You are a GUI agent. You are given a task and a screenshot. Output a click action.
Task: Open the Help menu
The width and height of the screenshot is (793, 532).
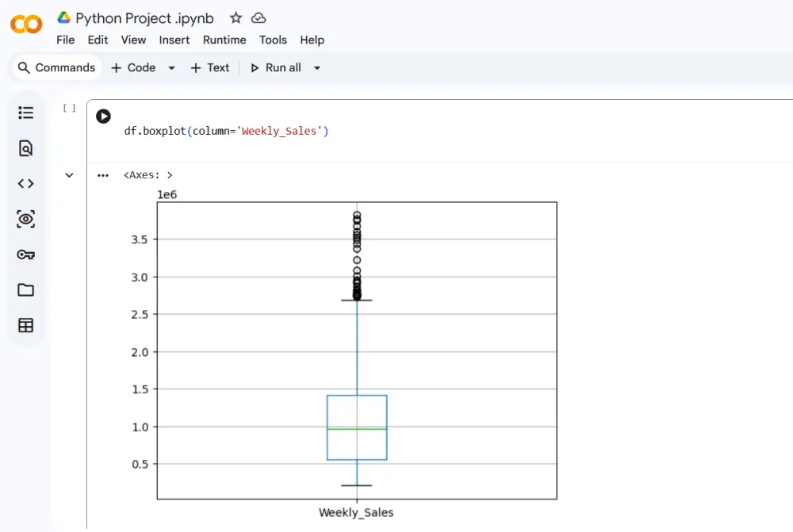click(312, 40)
